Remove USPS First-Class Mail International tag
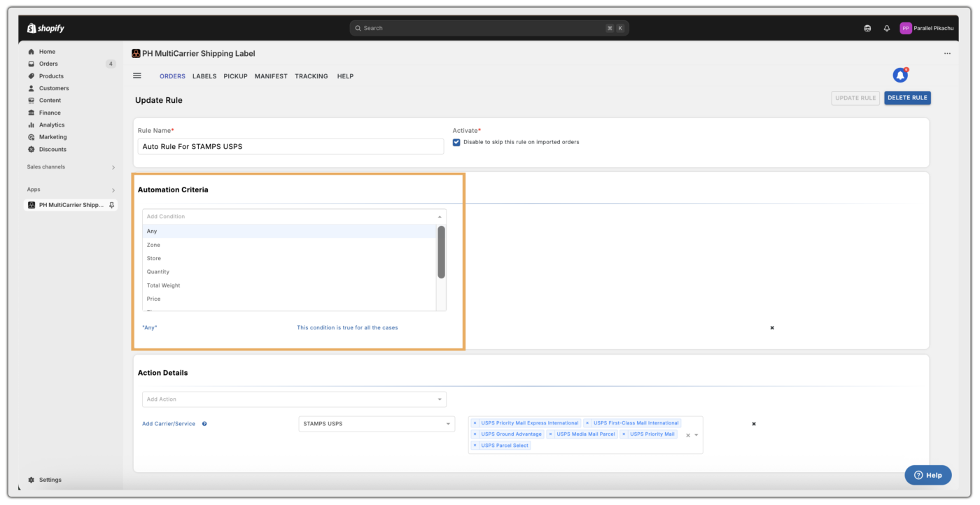The height and width of the screenshot is (505, 980). point(587,423)
